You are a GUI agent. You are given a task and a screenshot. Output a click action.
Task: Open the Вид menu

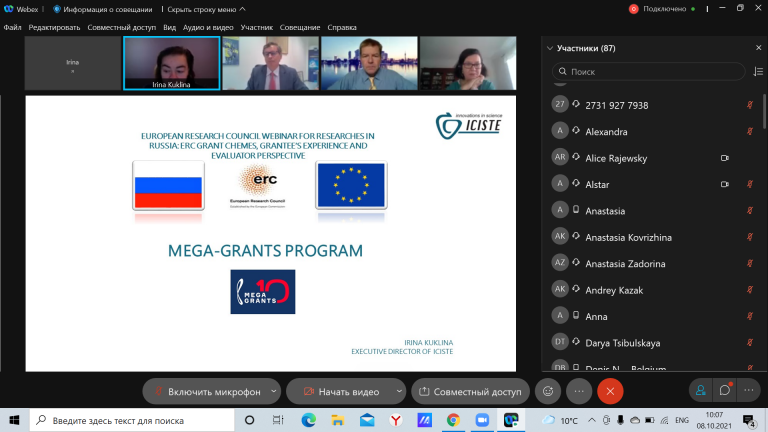click(x=169, y=27)
